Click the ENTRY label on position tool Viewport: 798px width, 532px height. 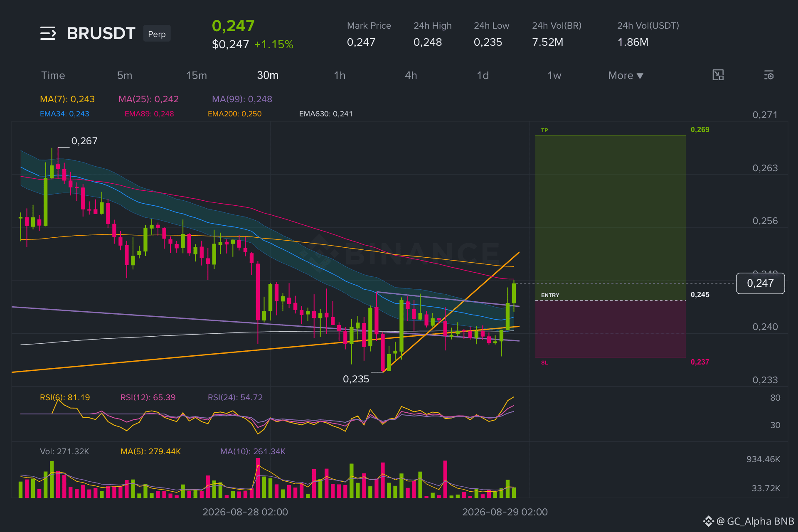550,296
